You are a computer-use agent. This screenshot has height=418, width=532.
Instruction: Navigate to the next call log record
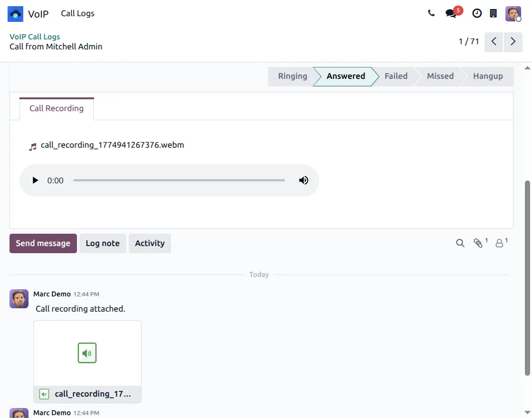(x=513, y=42)
